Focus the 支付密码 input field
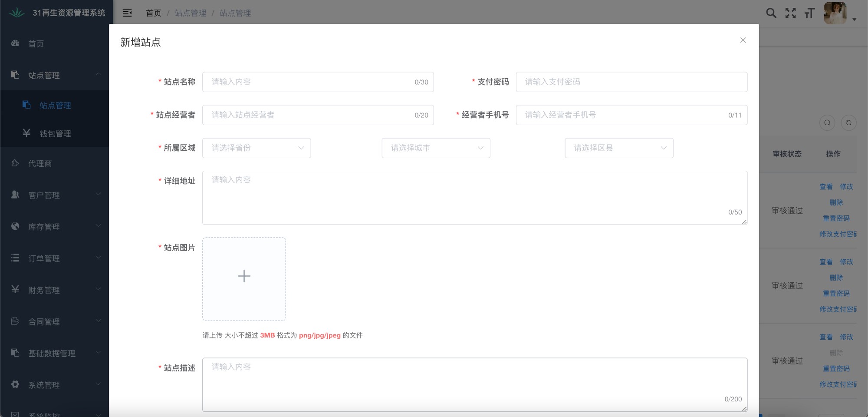The width and height of the screenshot is (868, 417). pos(631,82)
